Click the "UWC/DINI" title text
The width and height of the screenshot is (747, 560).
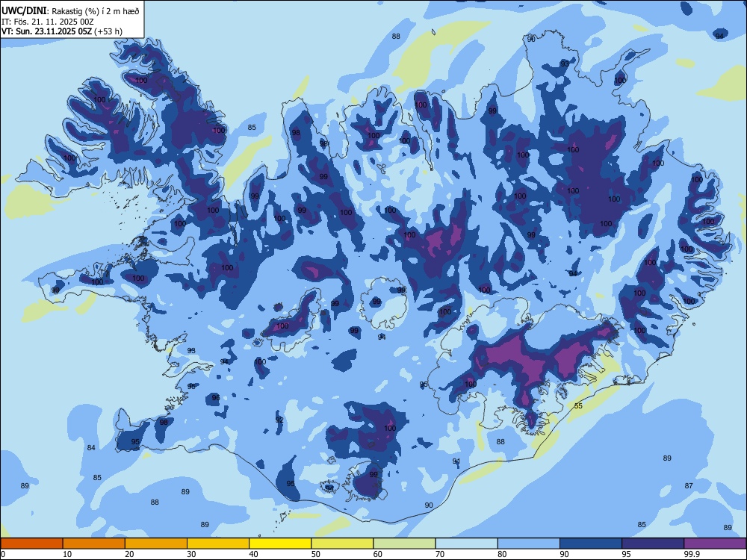click(x=24, y=11)
